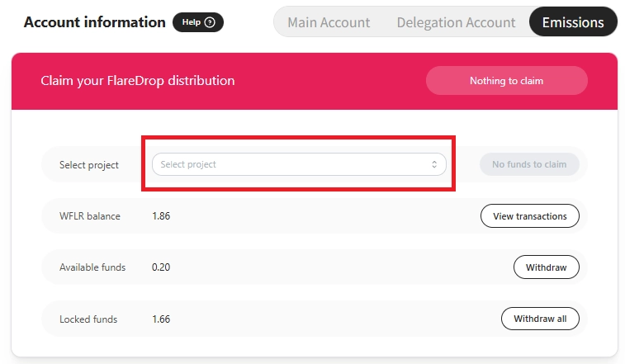Switch to the Main Account tab
Viewport: 625px width, 364px height.
[x=329, y=22]
